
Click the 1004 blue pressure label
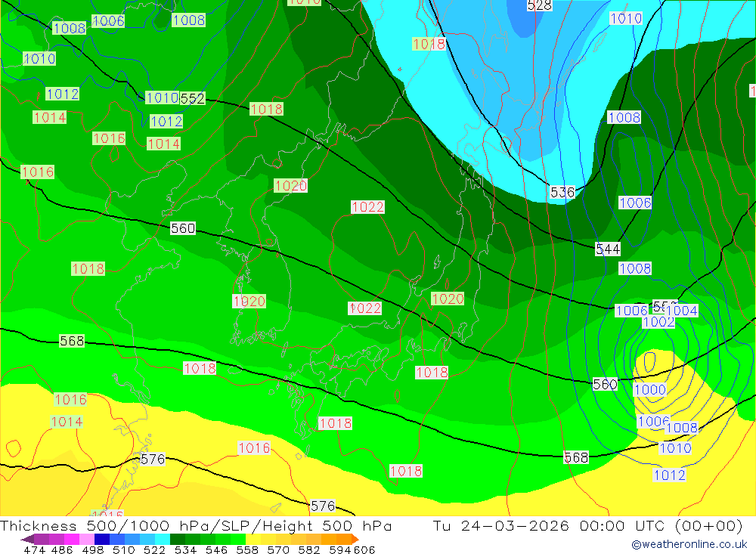point(682,311)
